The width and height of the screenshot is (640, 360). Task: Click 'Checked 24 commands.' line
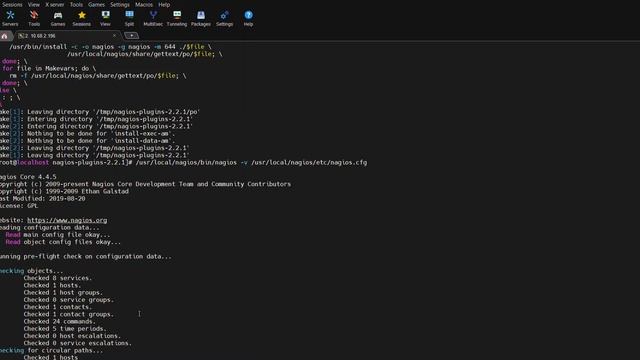coord(60,322)
